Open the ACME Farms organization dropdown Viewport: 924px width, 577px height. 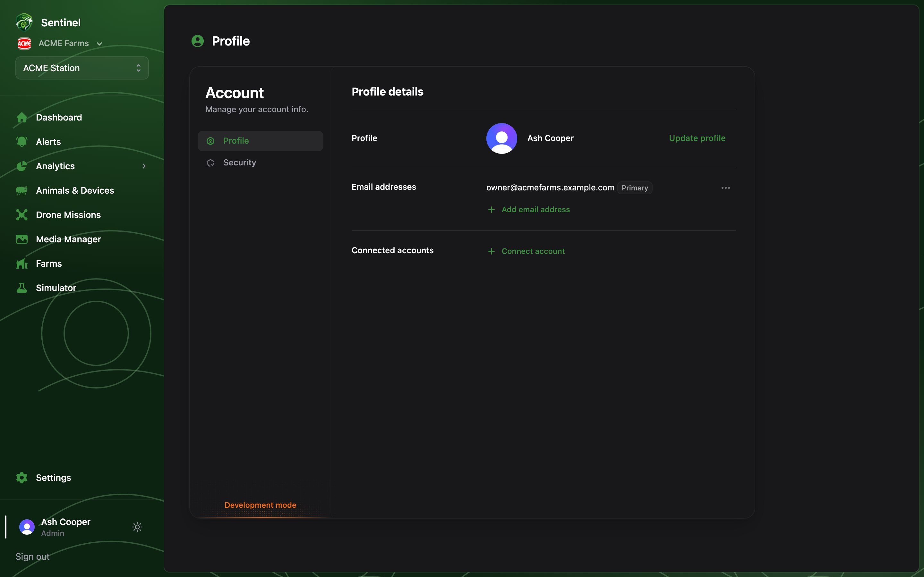pyautogui.click(x=60, y=44)
